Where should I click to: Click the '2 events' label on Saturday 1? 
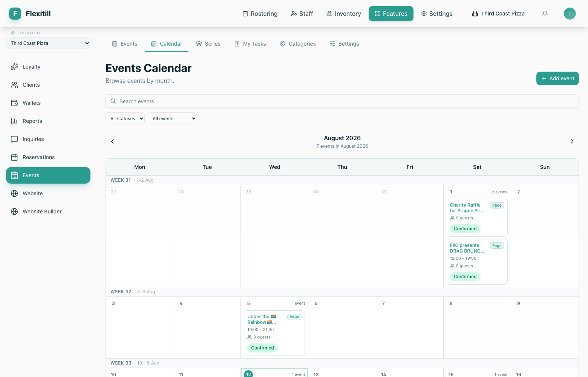click(500, 192)
